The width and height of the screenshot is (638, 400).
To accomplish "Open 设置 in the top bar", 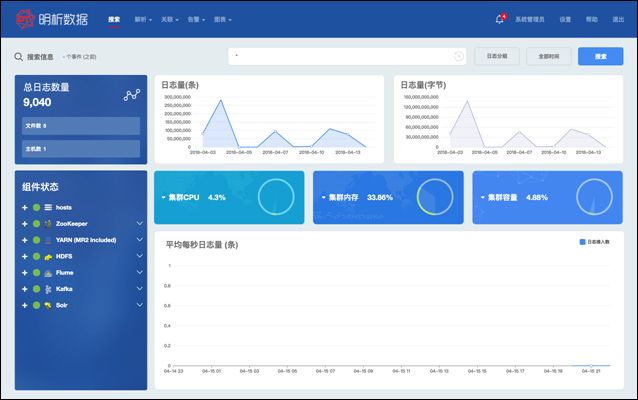I will [565, 20].
